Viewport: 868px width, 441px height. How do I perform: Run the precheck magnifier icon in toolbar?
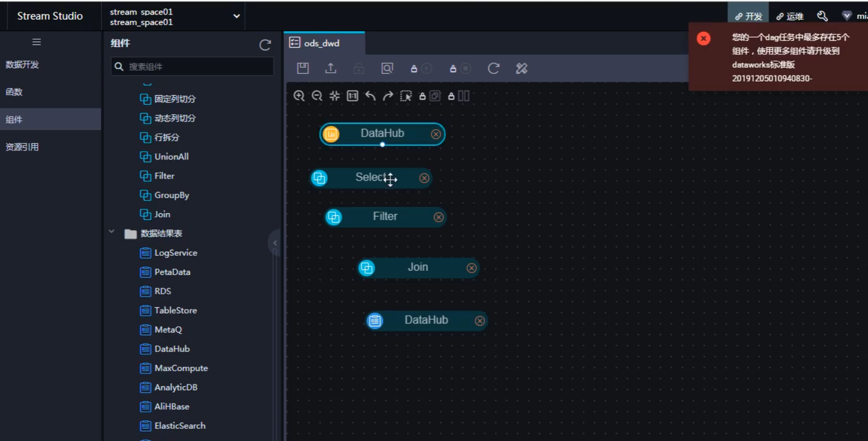click(x=387, y=68)
